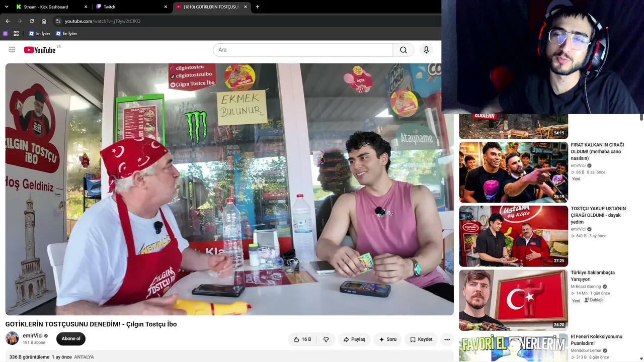Switch to the Stream - Kick Dashboard tab
The width and height of the screenshot is (644, 362).
(51, 7)
